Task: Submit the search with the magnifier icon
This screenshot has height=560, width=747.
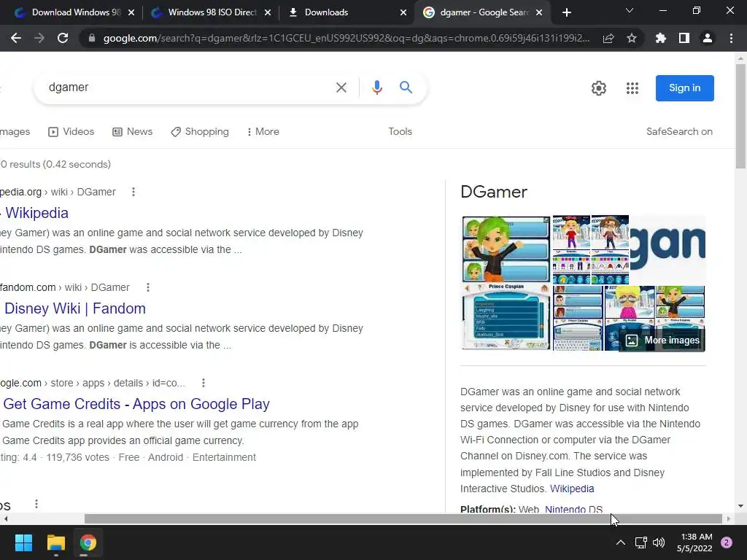Action: (406, 87)
